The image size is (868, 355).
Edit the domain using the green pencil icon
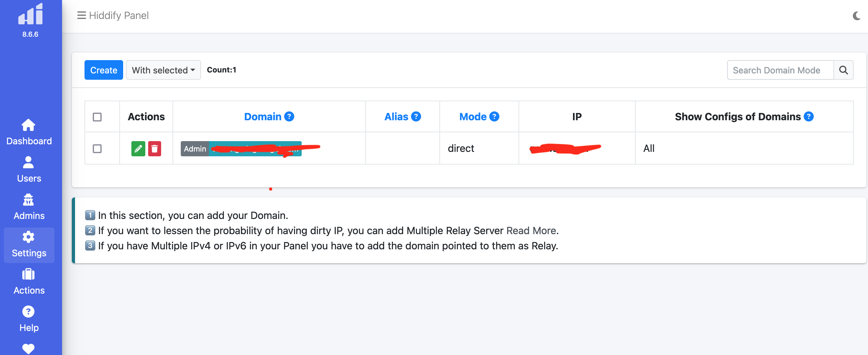point(138,148)
